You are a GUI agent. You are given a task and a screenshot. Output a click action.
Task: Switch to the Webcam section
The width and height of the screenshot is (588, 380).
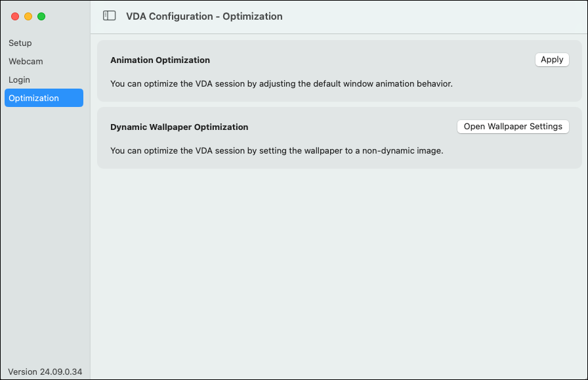click(x=26, y=61)
